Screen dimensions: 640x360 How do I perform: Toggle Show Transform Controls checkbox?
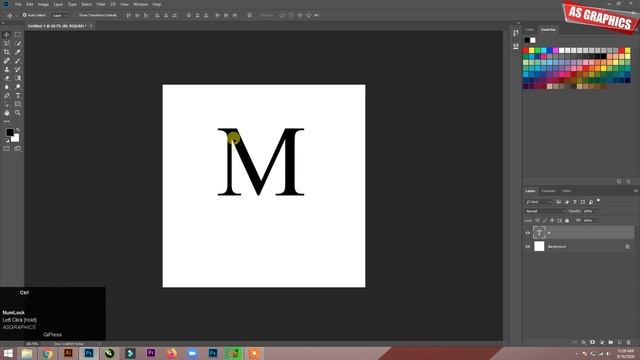(x=76, y=15)
